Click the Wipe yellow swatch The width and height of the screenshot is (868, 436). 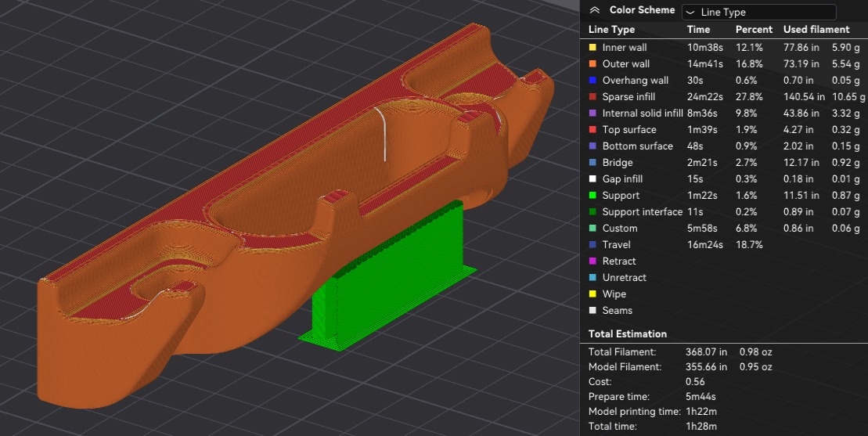592,294
